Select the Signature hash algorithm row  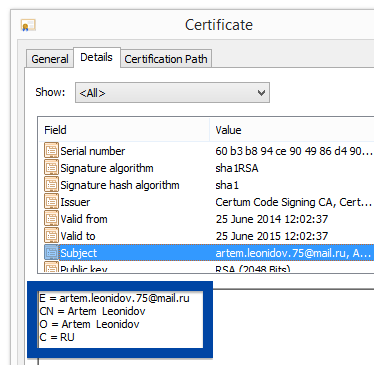pos(206,185)
